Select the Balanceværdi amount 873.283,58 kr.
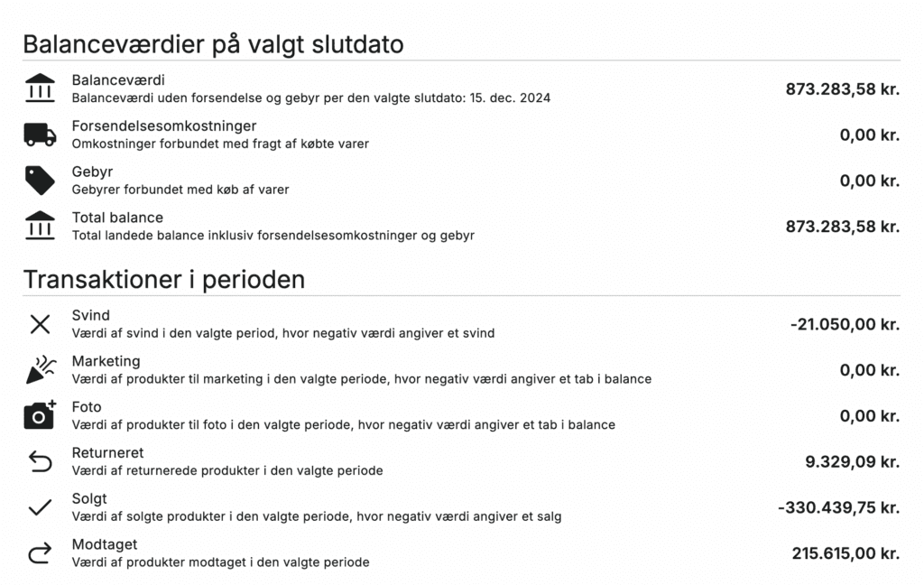Viewport: 924px width, 585px height. (843, 89)
